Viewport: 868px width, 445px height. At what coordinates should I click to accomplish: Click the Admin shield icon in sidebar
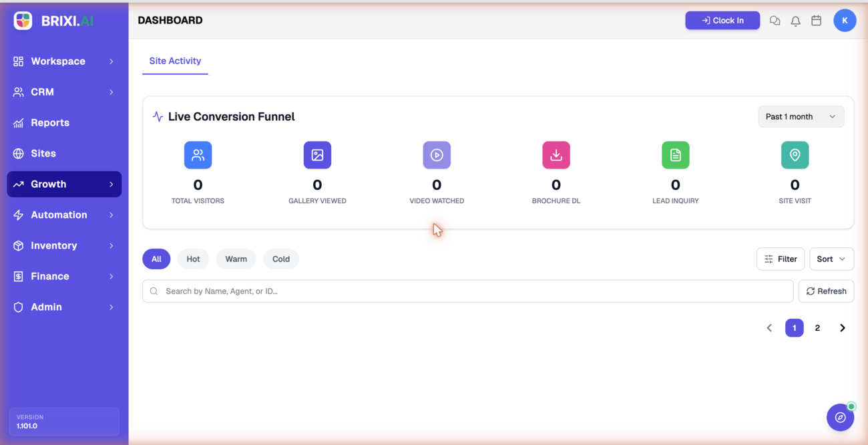18,307
